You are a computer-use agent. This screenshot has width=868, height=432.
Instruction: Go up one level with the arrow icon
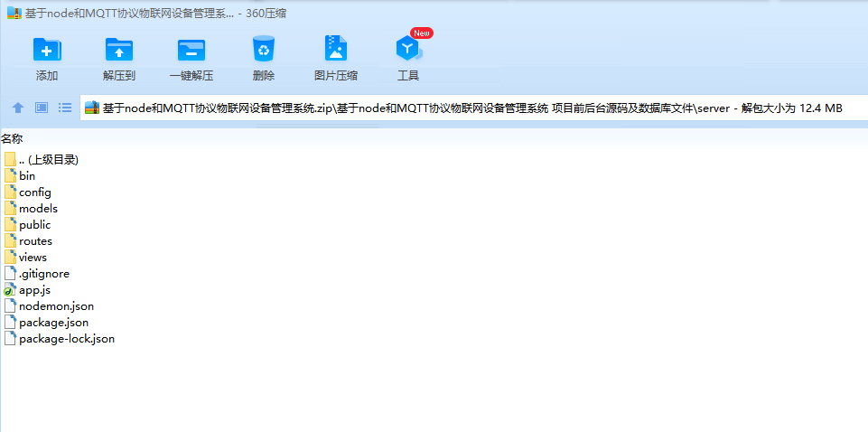18,108
